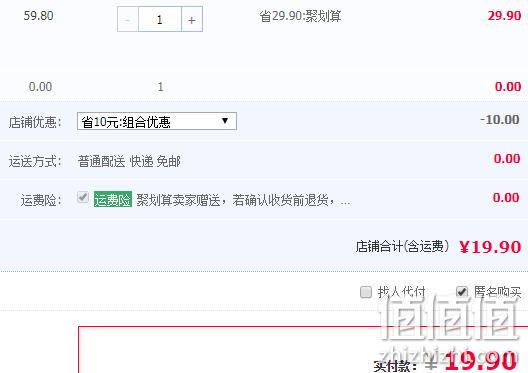Check the 找人代付 checkbox
The height and width of the screenshot is (373, 528).
click(x=366, y=292)
